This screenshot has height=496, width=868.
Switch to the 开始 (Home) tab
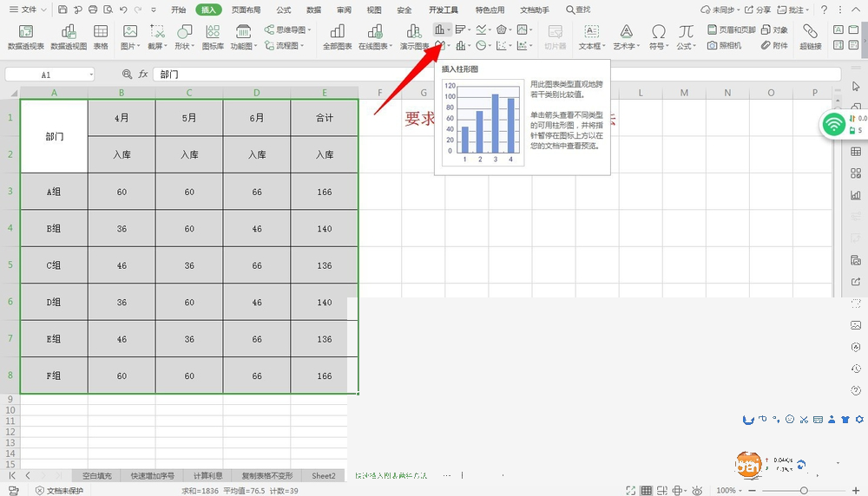(178, 10)
